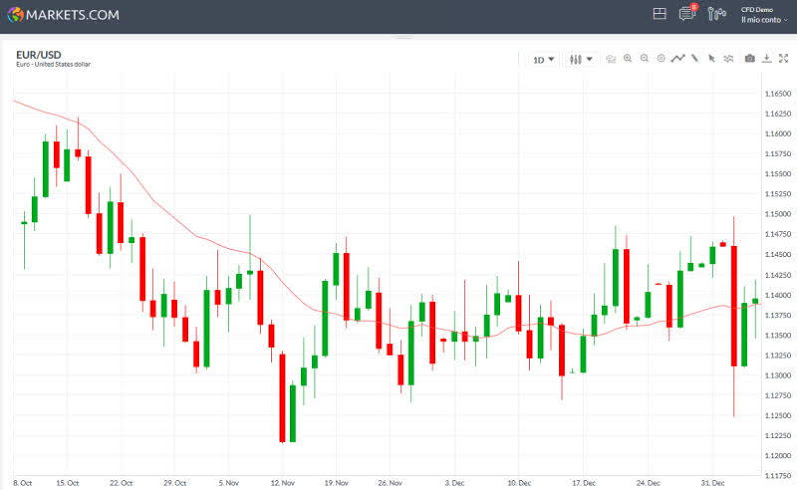Click the zoom out magnifier icon

coord(645,59)
